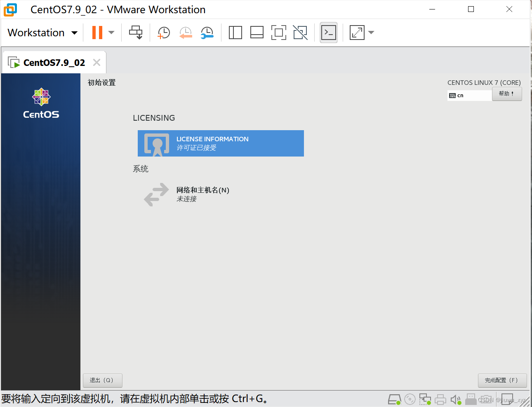Screen dimensions: 532x407
Task: Minimize the VMware Workstation window
Action: [432, 9]
